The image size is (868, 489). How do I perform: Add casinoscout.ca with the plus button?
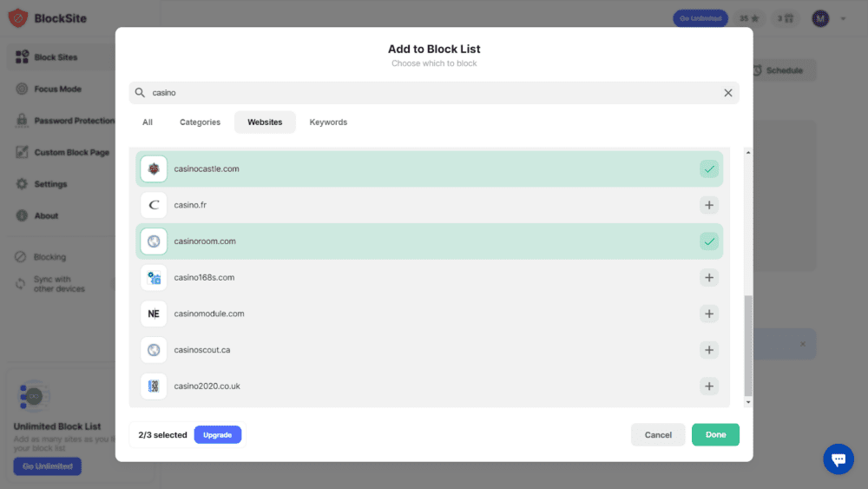[x=709, y=350]
